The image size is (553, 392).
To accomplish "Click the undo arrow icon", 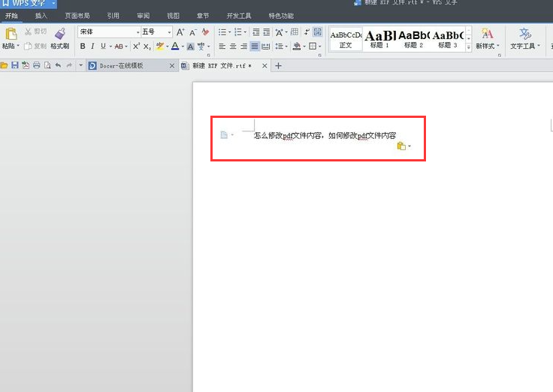I will pos(58,66).
